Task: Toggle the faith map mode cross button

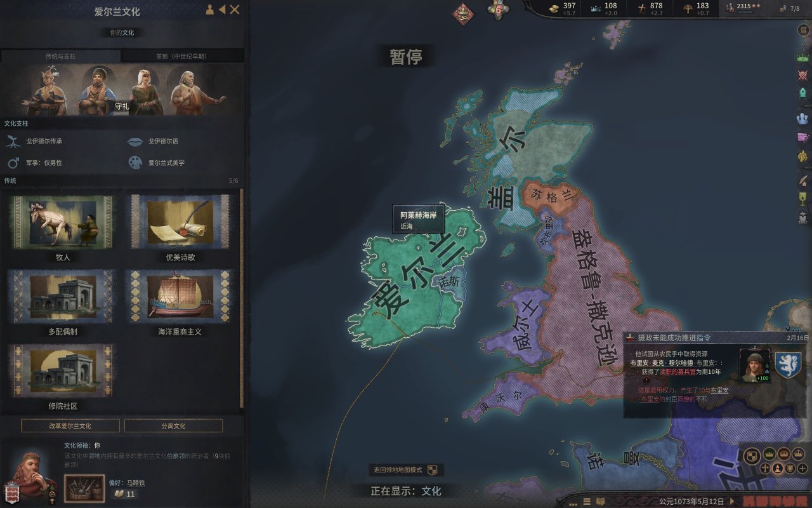Action: pos(765,468)
